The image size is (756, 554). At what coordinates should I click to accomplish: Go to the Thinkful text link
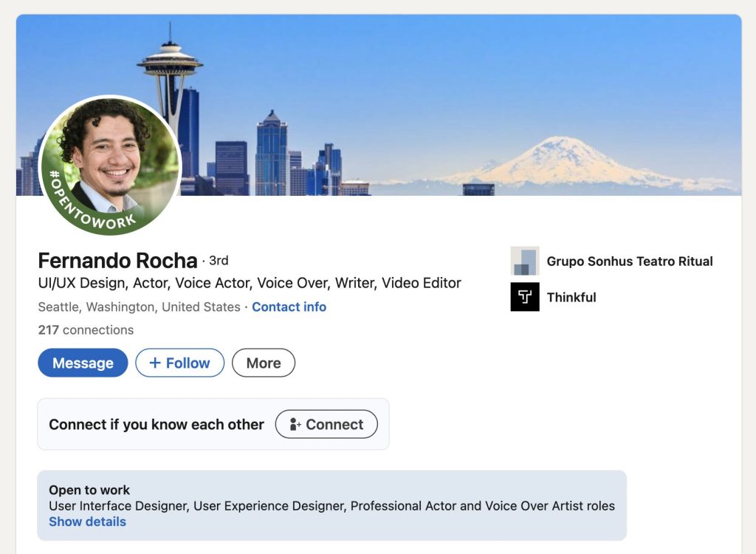point(571,297)
